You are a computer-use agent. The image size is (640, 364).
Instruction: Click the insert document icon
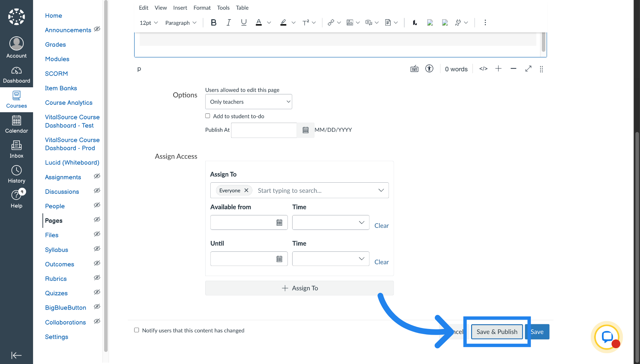388,23
